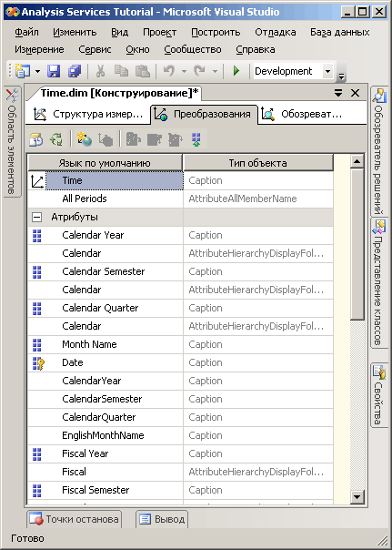Click the New Translation globe icon
Screen dimensions: 392x550
click(x=85, y=139)
